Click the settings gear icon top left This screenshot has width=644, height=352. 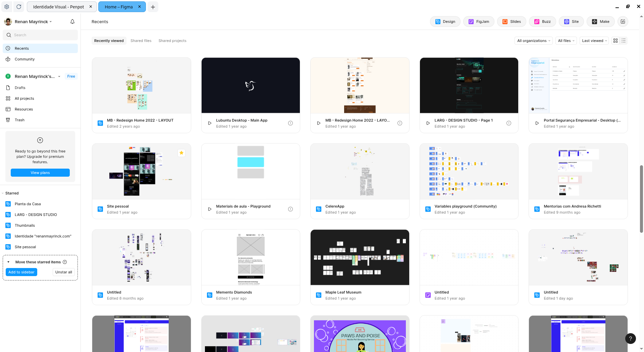coord(7,7)
